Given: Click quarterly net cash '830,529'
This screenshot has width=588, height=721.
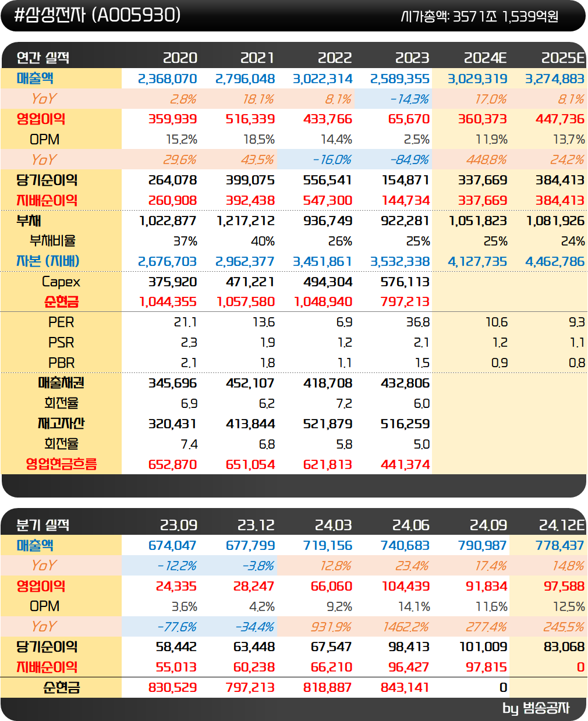Looking at the screenshot, I should (x=172, y=688).
